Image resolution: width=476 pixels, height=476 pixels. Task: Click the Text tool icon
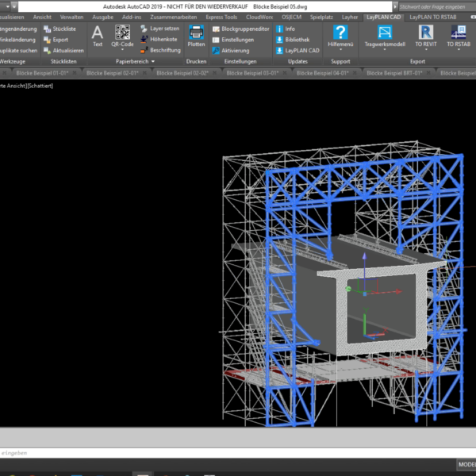click(x=98, y=34)
